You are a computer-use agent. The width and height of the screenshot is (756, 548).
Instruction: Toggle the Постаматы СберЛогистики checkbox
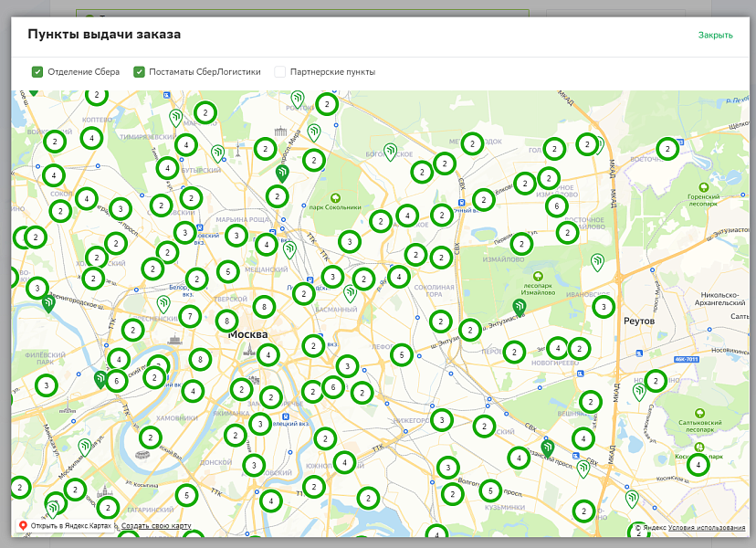tap(140, 72)
